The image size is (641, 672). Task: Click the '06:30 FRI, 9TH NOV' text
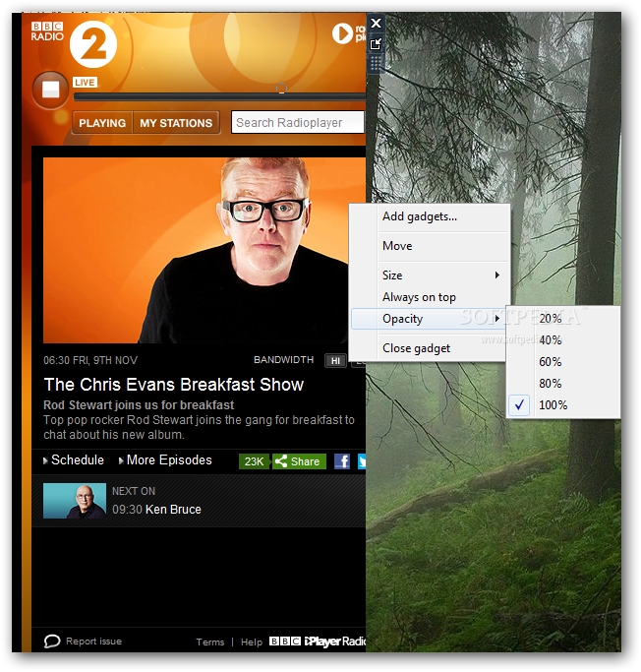(90, 360)
